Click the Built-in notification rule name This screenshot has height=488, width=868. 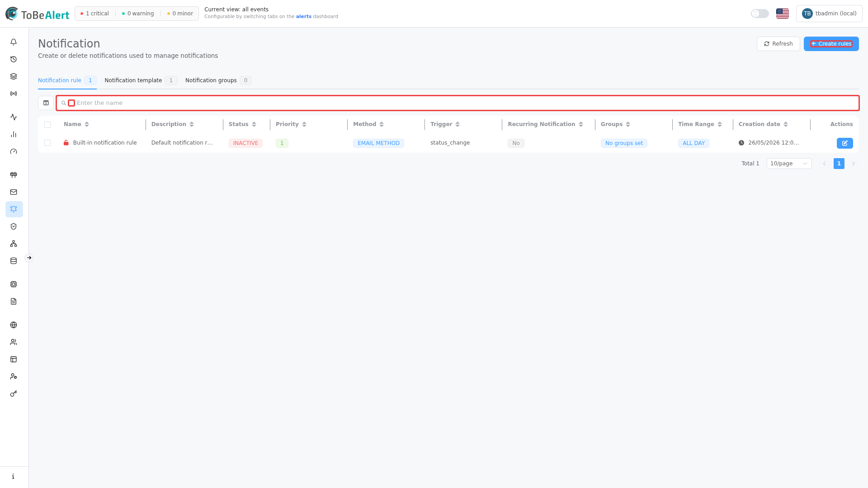point(105,143)
